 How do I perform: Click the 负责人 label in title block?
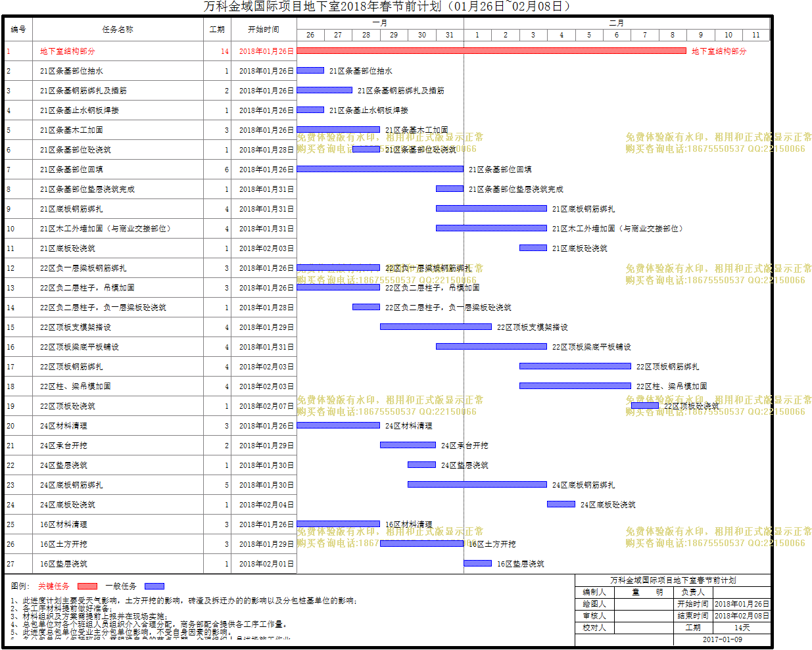tap(693, 592)
